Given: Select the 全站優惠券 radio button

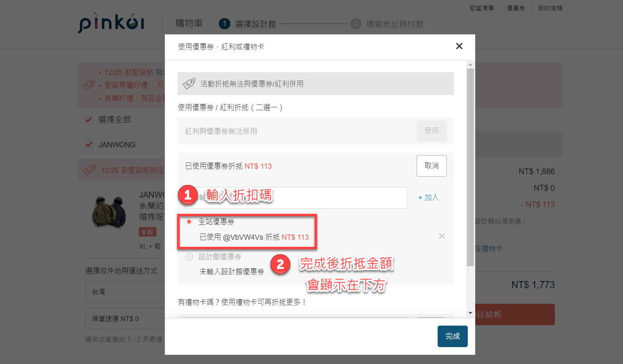Looking at the screenshot, I should pos(189,222).
